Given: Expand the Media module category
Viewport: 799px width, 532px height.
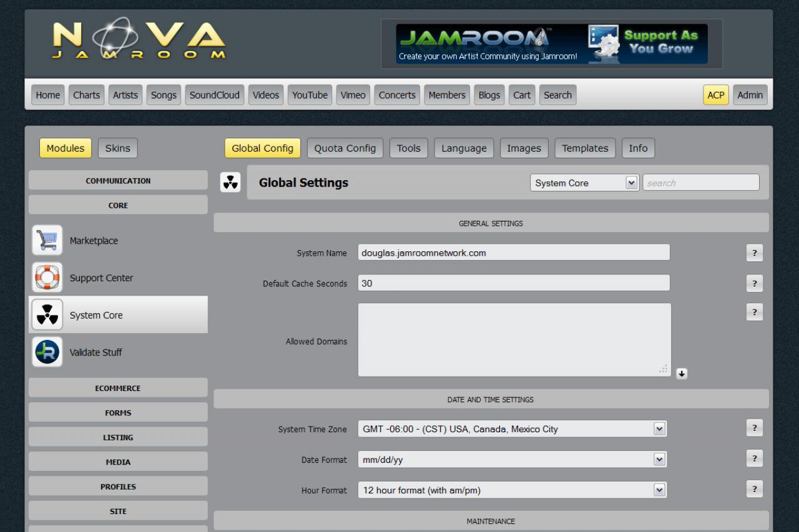Looking at the screenshot, I should tap(118, 462).
